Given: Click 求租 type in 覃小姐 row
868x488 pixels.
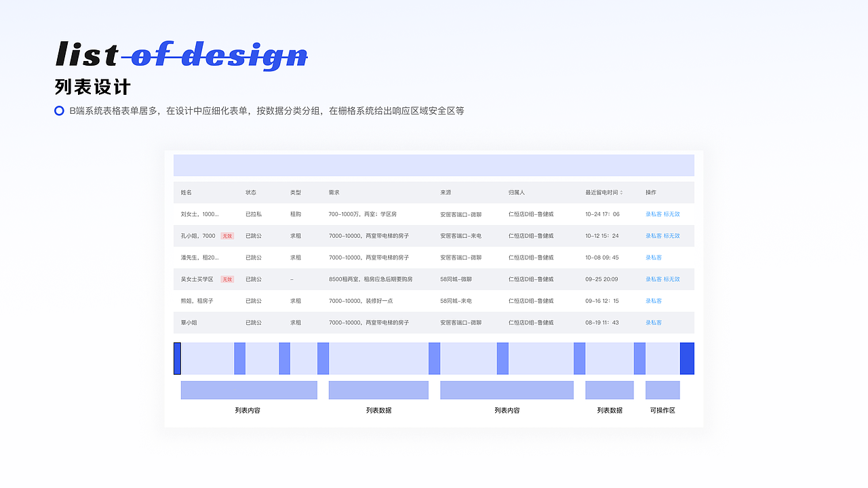Looking at the screenshot, I should [296, 323].
